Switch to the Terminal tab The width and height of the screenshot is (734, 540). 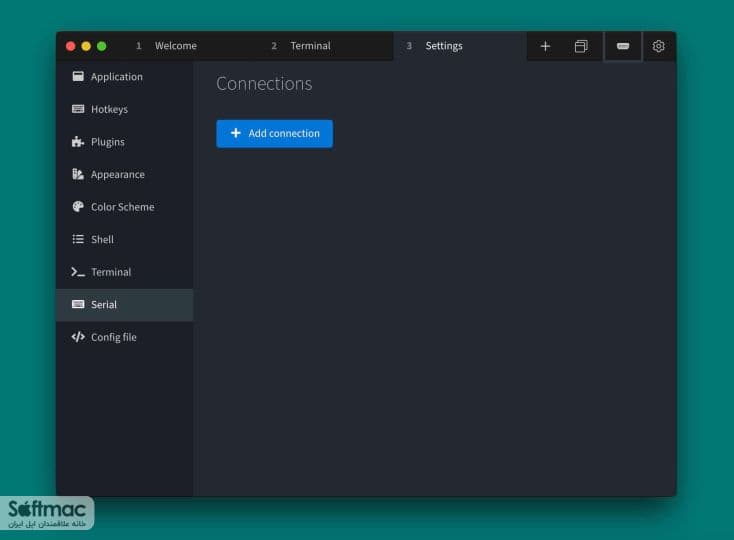point(325,46)
